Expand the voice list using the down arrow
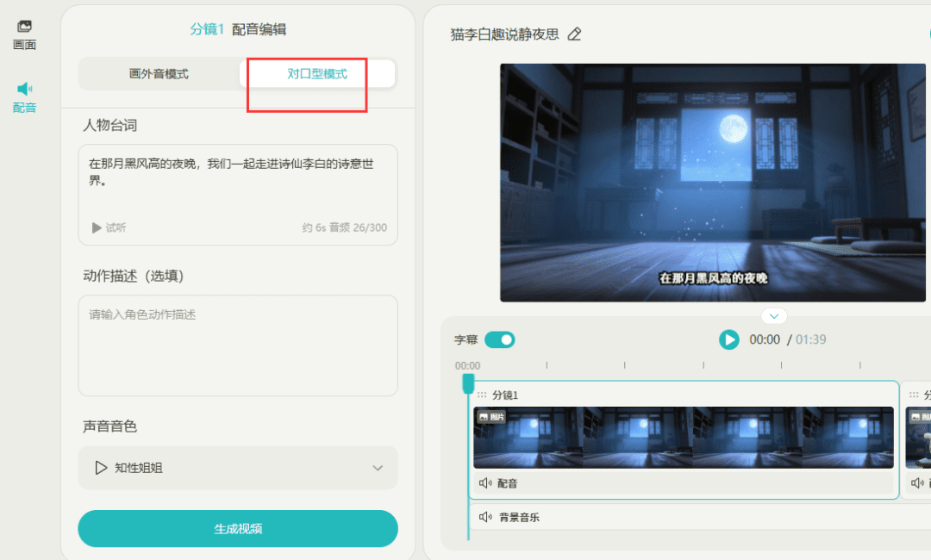 (x=377, y=468)
